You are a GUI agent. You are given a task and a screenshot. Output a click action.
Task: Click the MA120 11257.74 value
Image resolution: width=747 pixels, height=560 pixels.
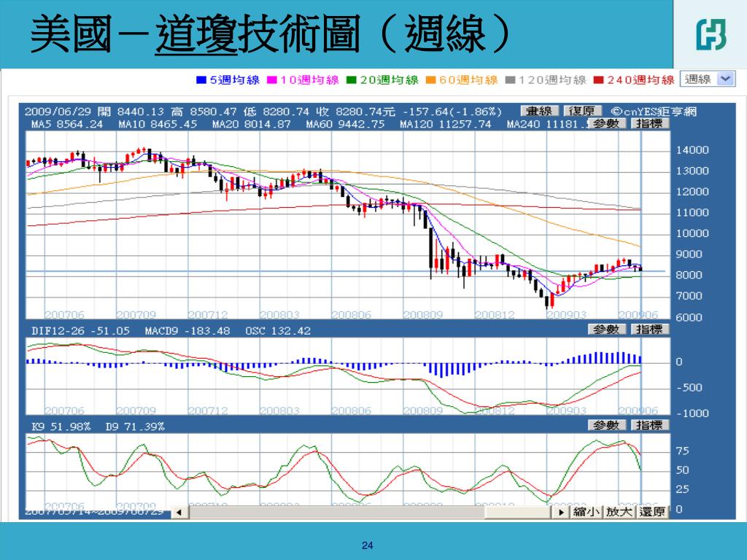[446, 124]
